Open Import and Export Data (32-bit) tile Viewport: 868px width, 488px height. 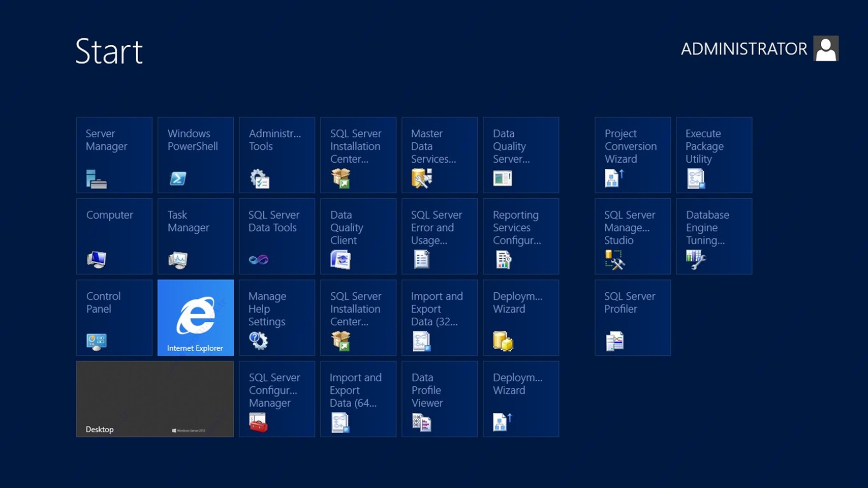point(440,318)
